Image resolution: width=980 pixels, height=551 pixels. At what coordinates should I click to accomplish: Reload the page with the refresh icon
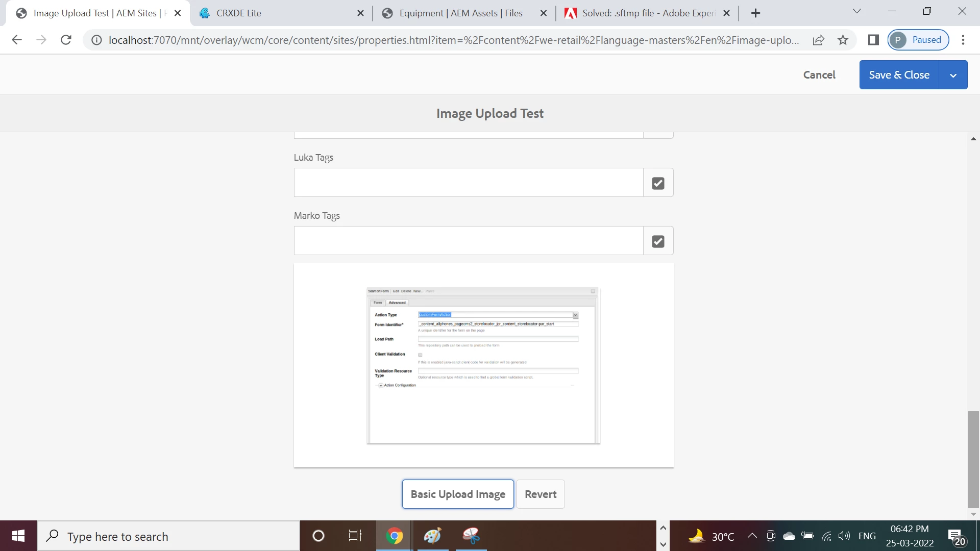tap(66, 40)
